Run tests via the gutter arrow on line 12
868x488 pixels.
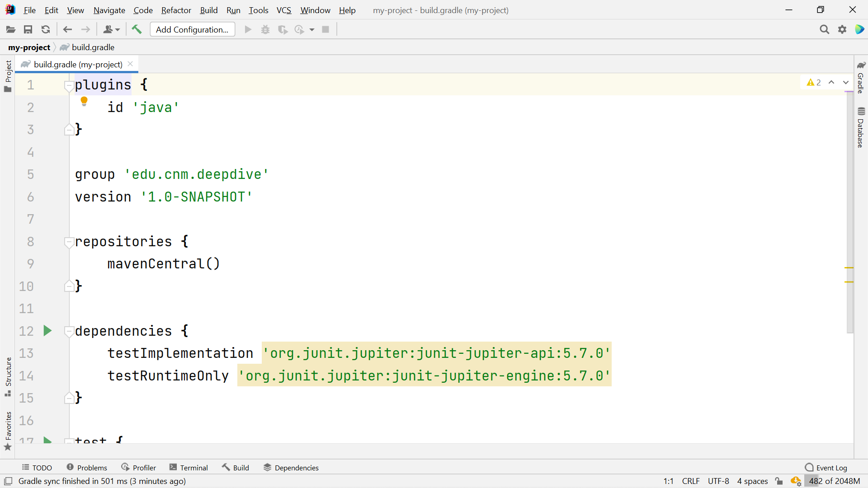pos(47,331)
